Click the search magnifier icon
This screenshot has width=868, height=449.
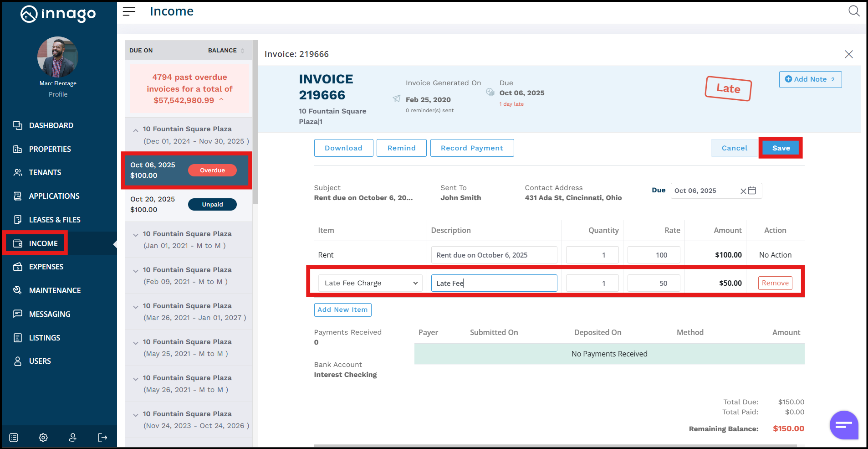[x=854, y=11]
